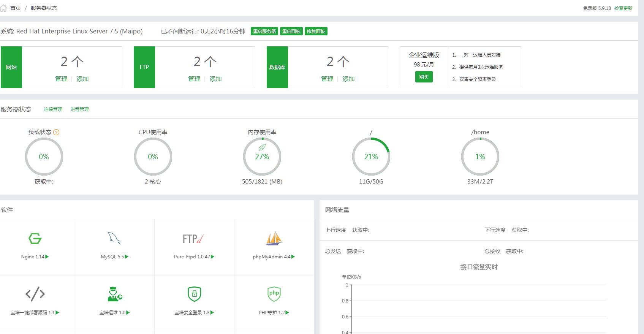Click the 2 核心 CPU text
The image size is (644, 334).
[153, 182]
